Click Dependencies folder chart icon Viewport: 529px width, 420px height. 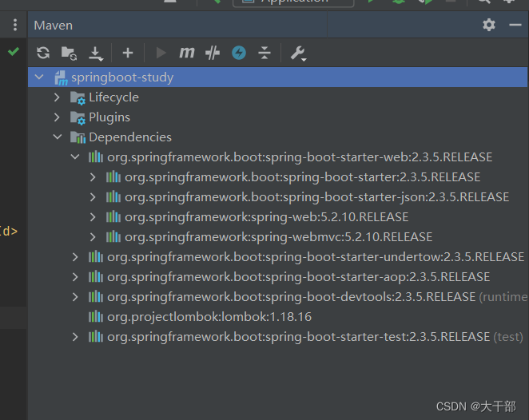coord(78,137)
